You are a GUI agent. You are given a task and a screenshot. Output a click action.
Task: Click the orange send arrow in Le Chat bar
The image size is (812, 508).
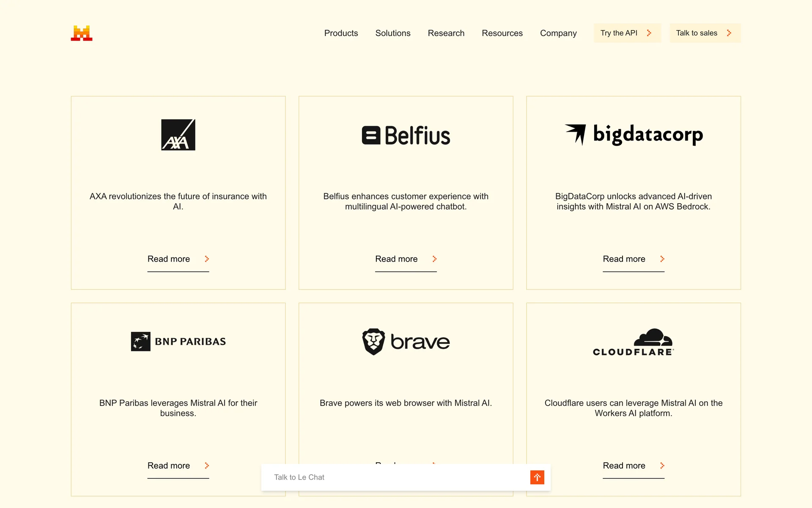537,477
